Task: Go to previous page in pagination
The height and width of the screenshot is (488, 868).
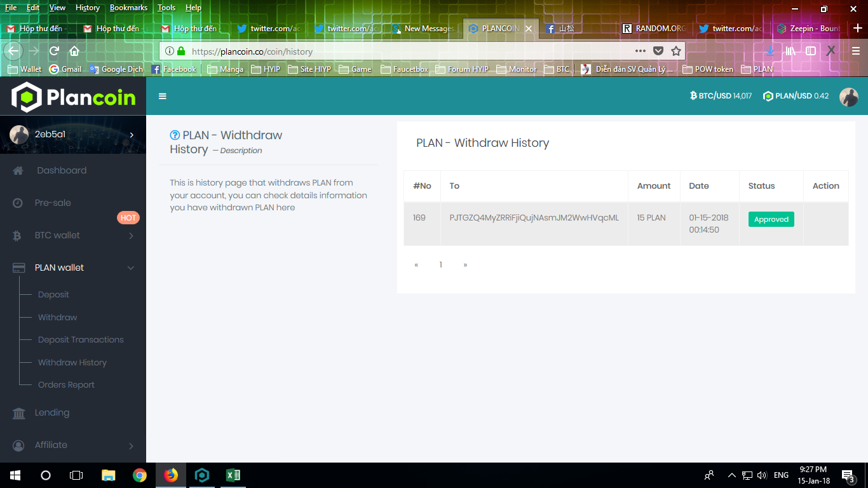Action: pyautogui.click(x=416, y=264)
